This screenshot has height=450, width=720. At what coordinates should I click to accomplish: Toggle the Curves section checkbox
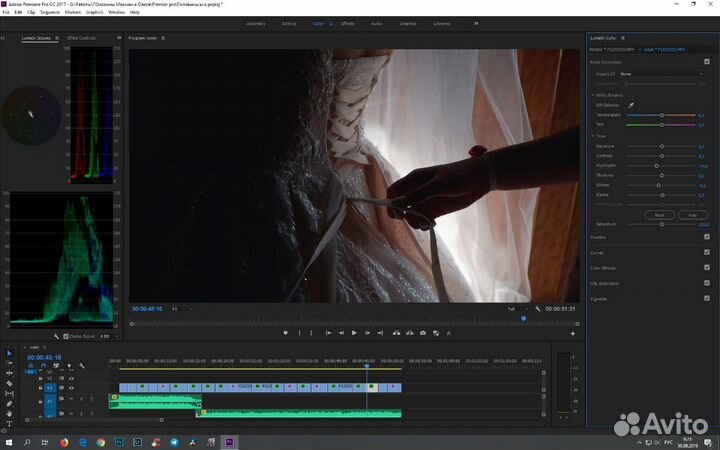[707, 252]
